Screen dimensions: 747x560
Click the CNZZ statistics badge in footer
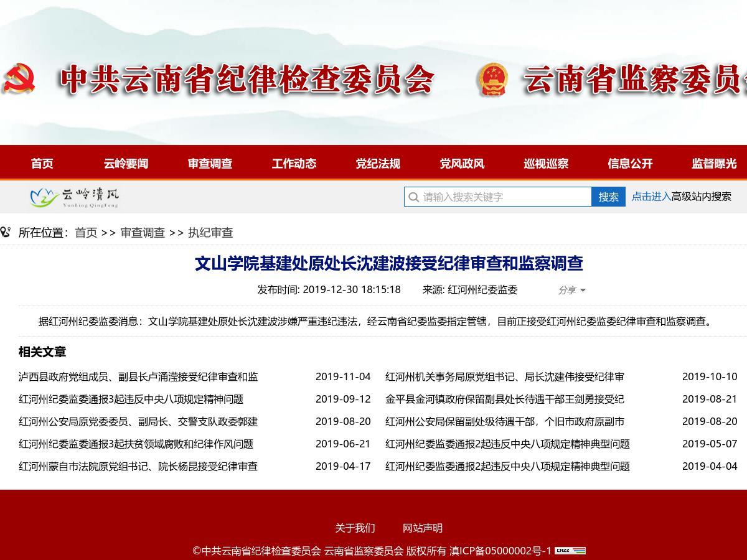(570, 551)
